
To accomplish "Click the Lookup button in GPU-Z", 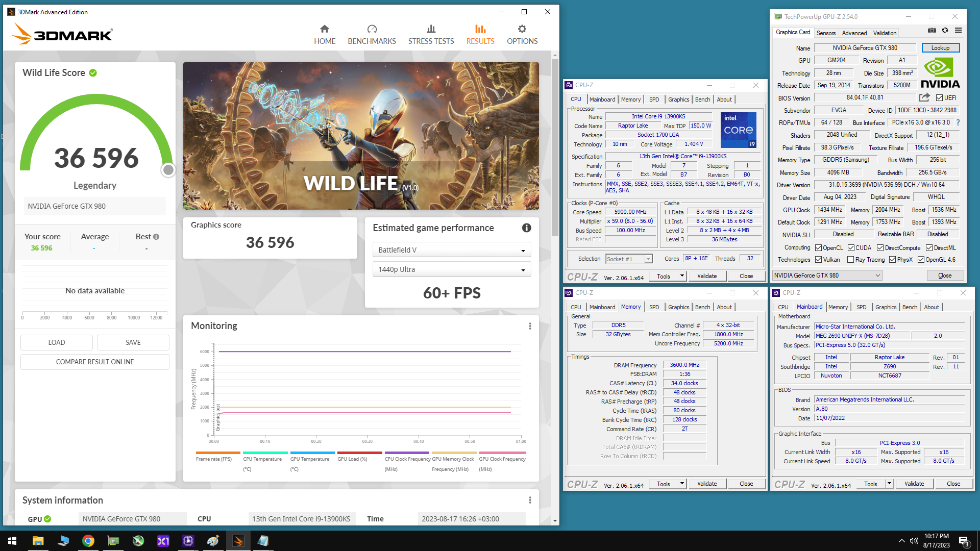I will [x=940, y=48].
